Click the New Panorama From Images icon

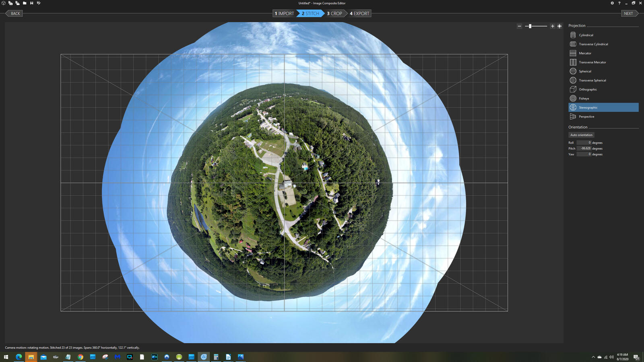click(x=10, y=3)
